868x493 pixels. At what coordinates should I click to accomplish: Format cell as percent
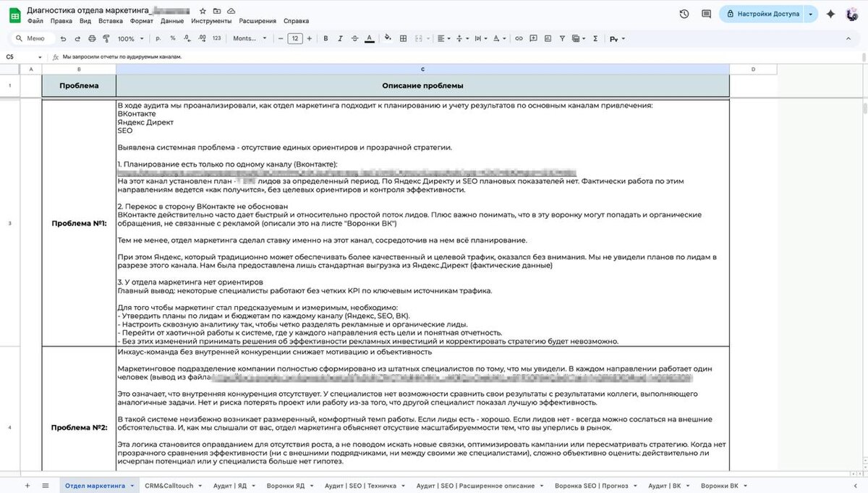tap(174, 38)
